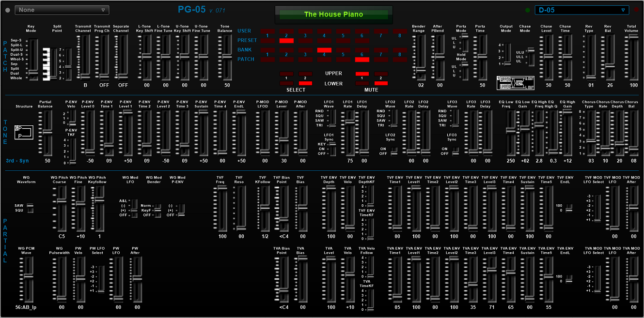Flip the TVA ENV EndL 100/0 switch
The width and height of the screenshot is (644, 318).
568,278
